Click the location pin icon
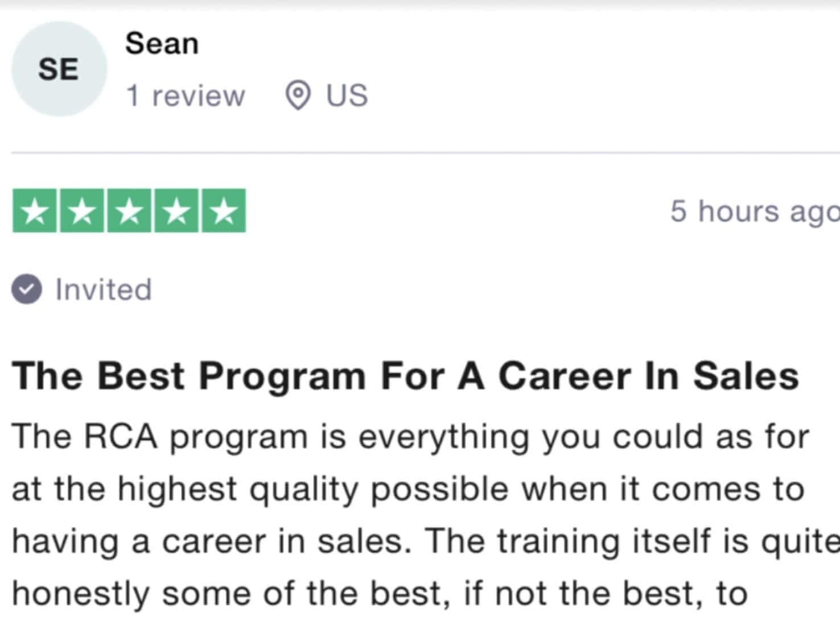The image size is (840, 621). [298, 96]
